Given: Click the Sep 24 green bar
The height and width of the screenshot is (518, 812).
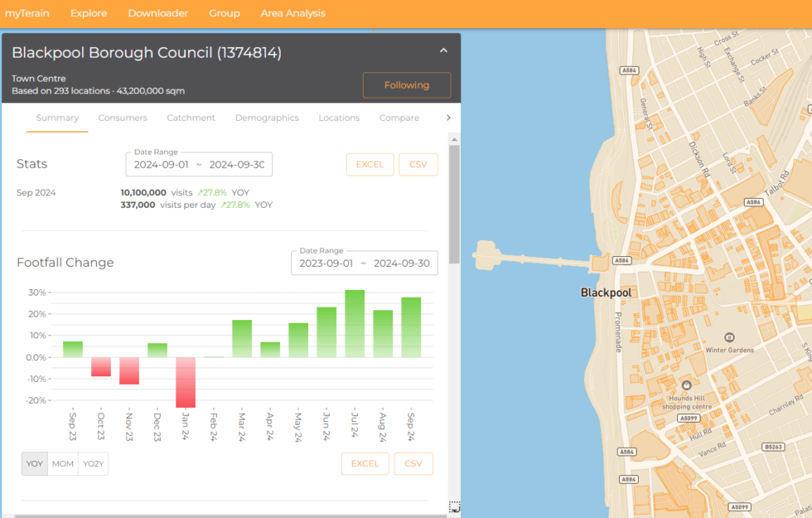Looking at the screenshot, I should 411,327.
